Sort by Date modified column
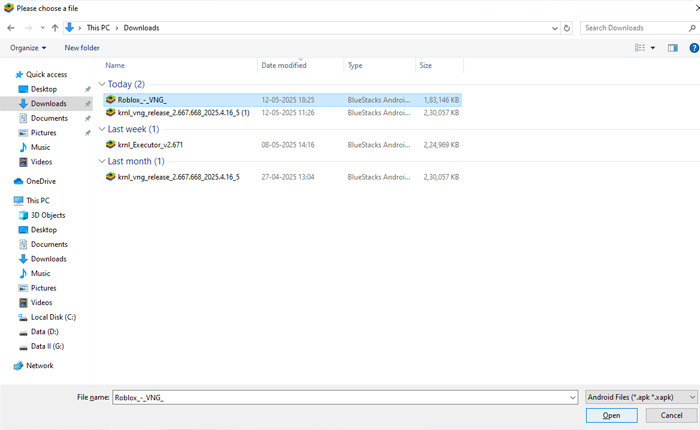The width and height of the screenshot is (700, 430). pyautogui.click(x=283, y=65)
